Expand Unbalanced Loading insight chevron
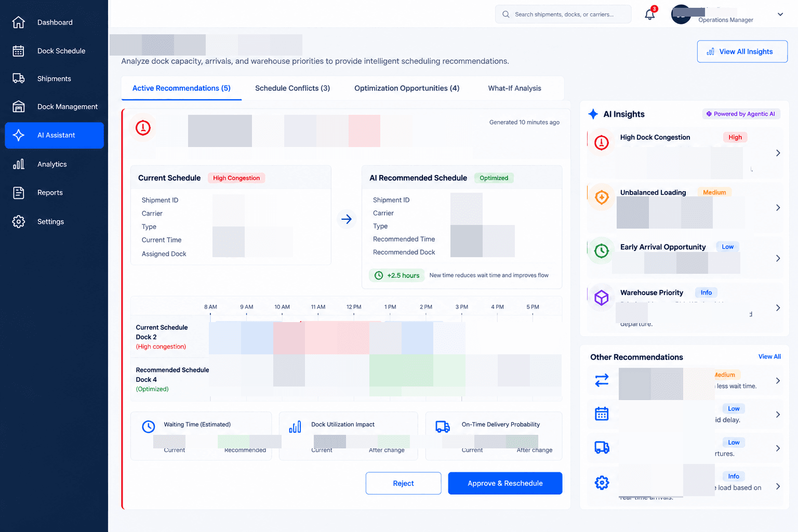Image resolution: width=798 pixels, height=532 pixels. [778, 208]
